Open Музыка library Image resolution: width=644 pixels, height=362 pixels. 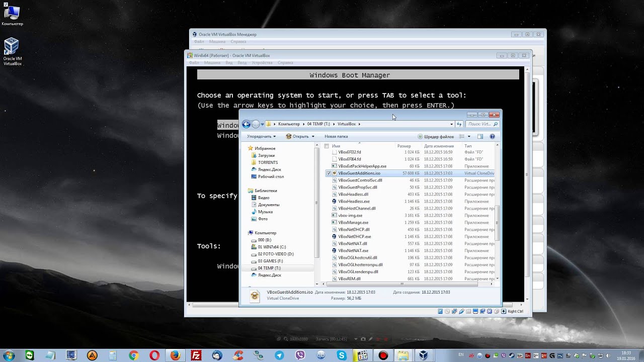(x=265, y=212)
